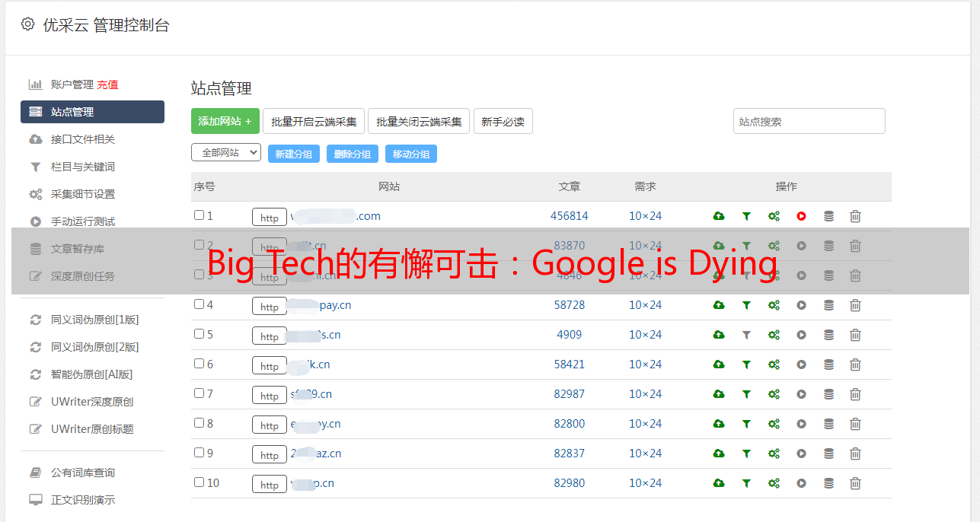Click the green cloud upload icon in row 6
This screenshot has width=980, height=522.
718,364
